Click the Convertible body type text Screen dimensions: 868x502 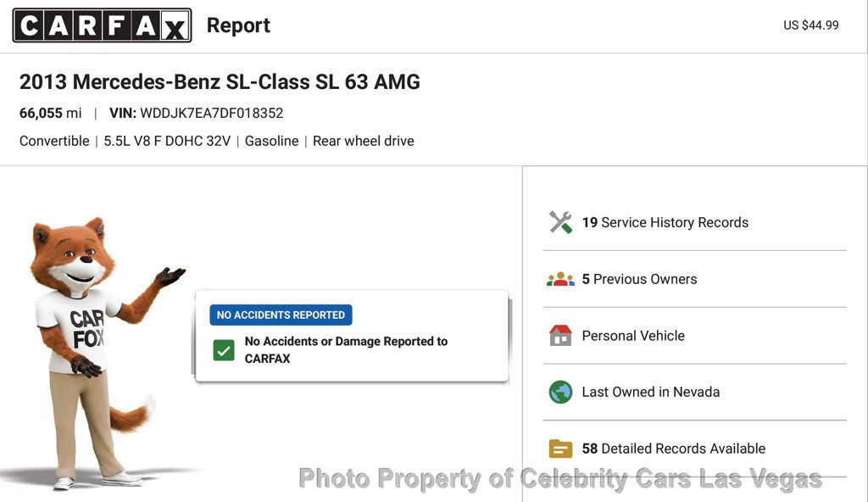click(x=54, y=141)
